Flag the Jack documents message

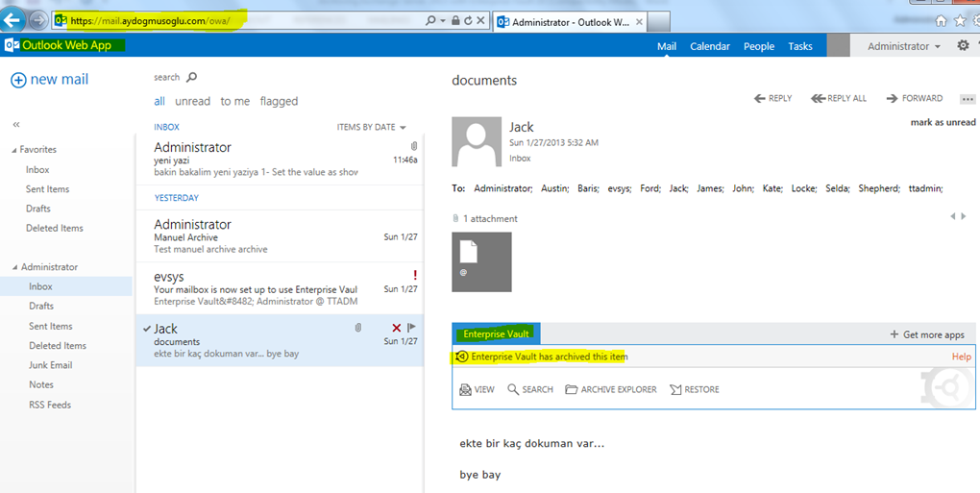pyautogui.click(x=412, y=328)
